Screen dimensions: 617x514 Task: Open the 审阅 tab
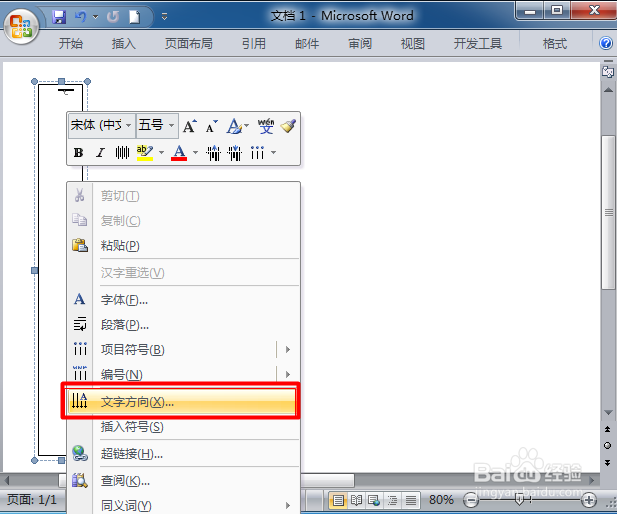[x=360, y=43]
